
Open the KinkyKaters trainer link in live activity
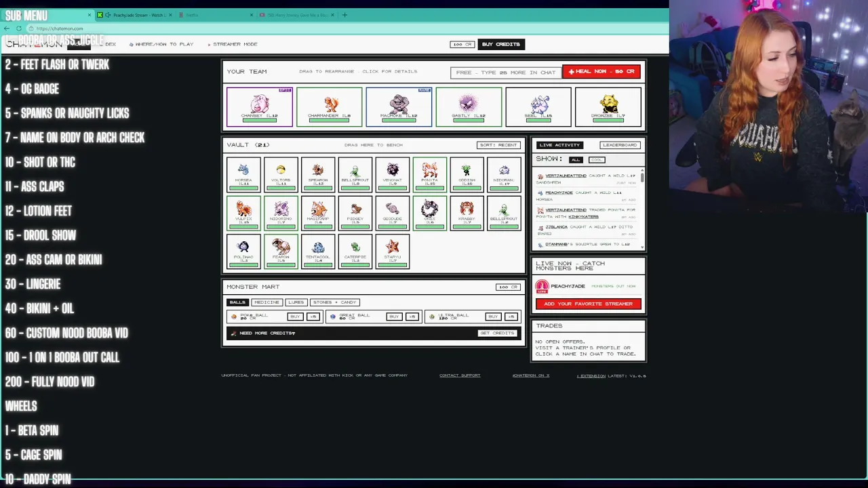click(x=583, y=216)
